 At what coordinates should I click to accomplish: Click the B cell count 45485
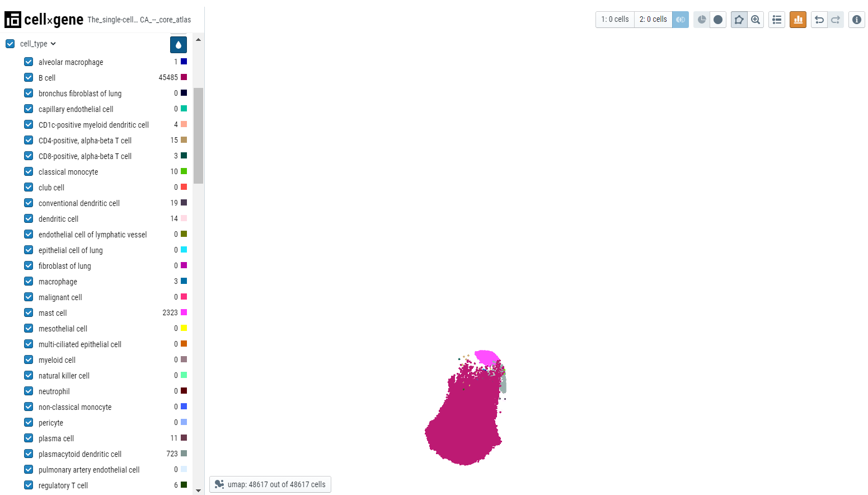(168, 77)
